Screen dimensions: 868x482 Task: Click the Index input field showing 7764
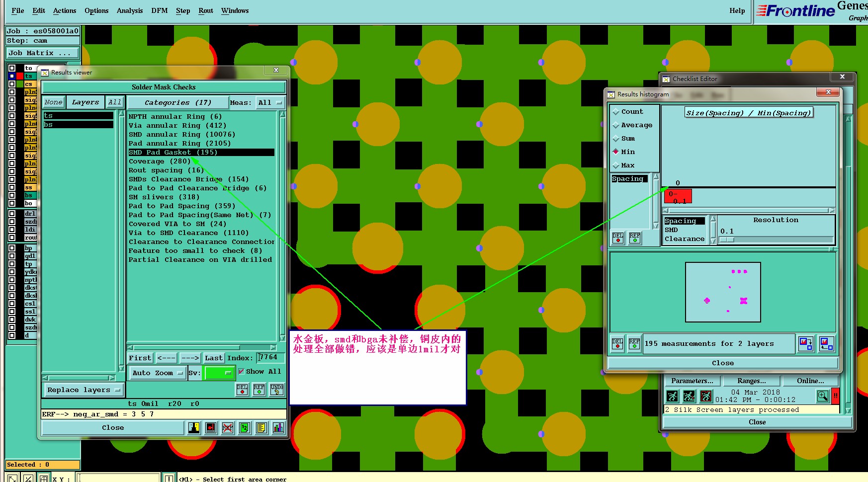click(271, 357)
